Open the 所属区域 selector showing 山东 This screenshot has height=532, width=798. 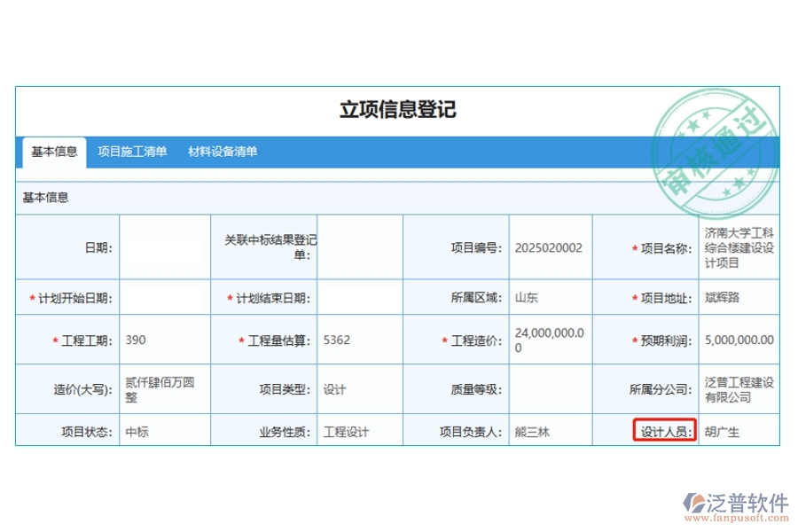(550, 298)
